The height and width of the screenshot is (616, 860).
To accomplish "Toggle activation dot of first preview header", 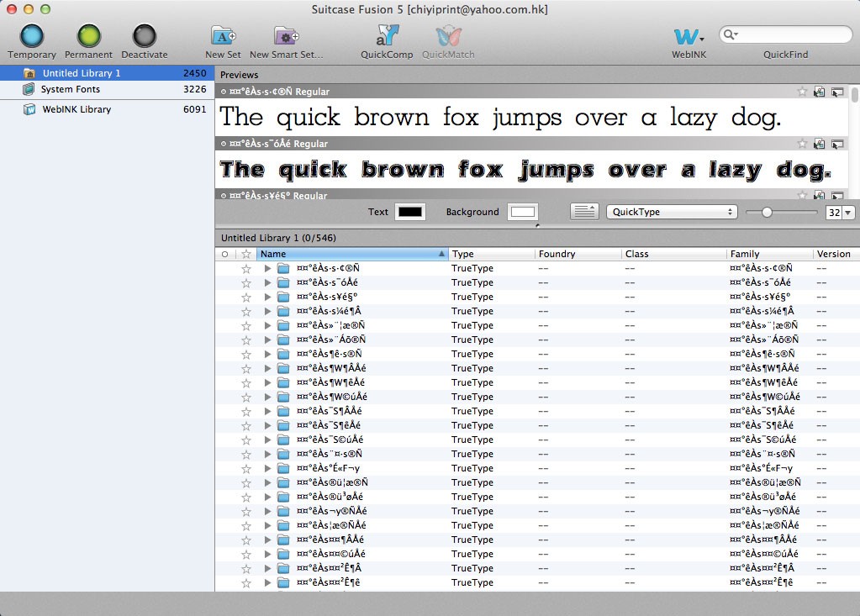I will (224, 92).
